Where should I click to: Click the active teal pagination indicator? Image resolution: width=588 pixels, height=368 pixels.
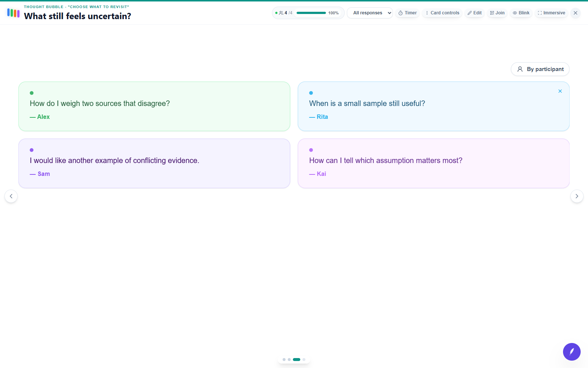click(x=297, y=360)
